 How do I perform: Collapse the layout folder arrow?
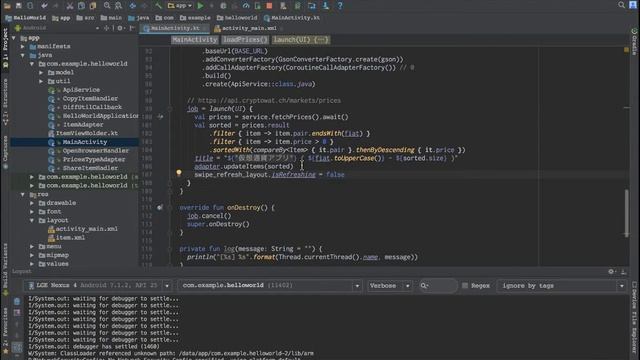point(32,220)
